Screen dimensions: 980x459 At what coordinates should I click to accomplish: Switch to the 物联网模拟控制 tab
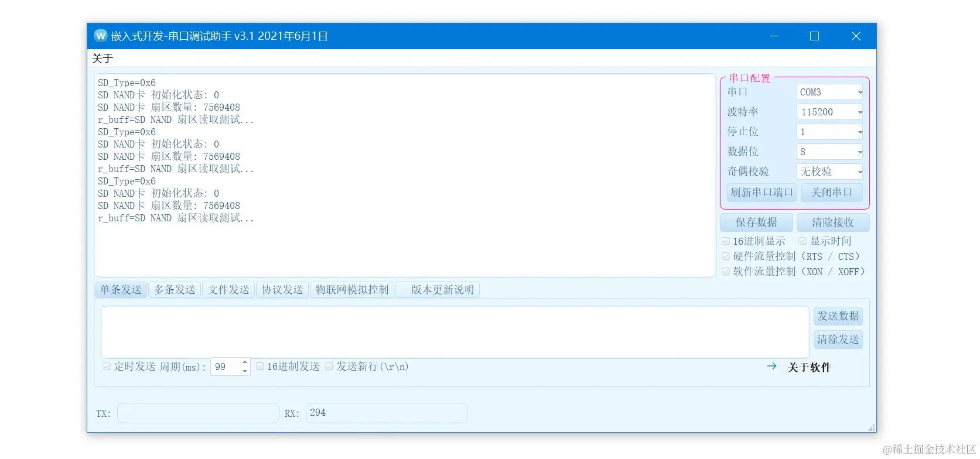coord(352,290)
